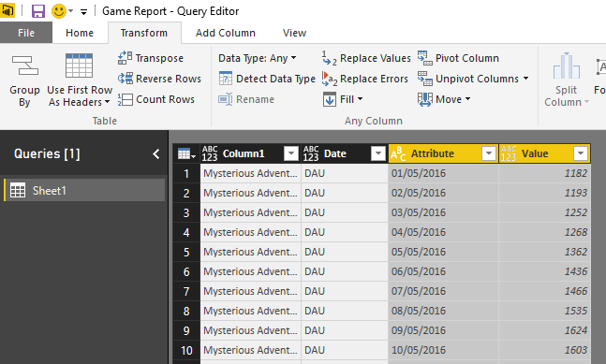Screen dimensions: 606x364
Task: Click the Transpose icon
Action: coord(125,58)
